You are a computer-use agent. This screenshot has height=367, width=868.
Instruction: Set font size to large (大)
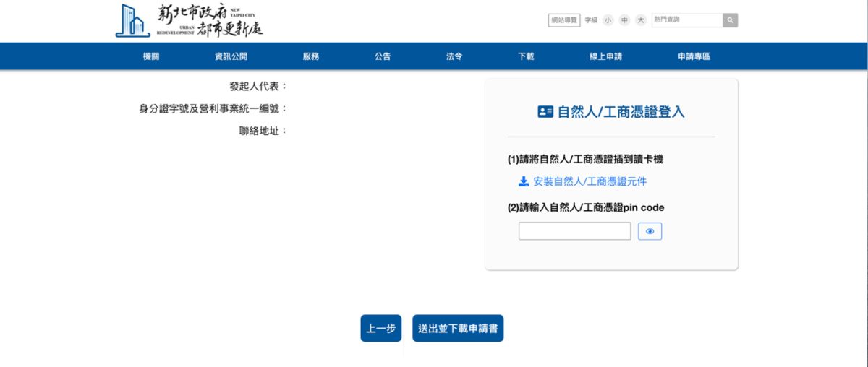pyautogui.click(x=641, y=20)
